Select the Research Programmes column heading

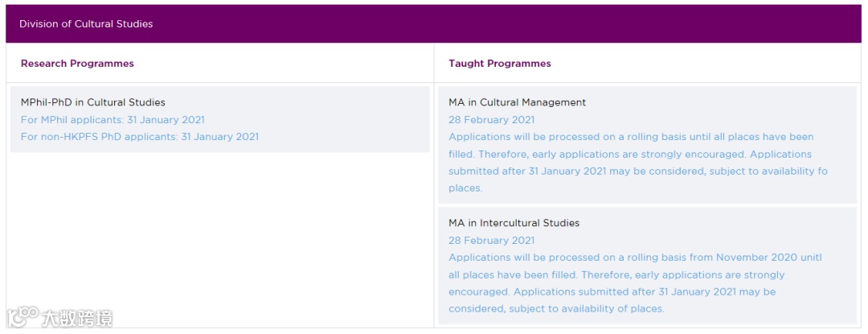77,64
